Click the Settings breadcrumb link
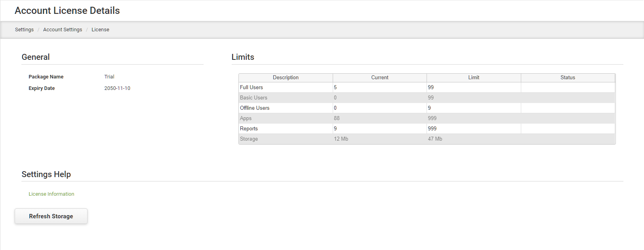This screenshot has height=250, width=644. click(x=24, y=30)
